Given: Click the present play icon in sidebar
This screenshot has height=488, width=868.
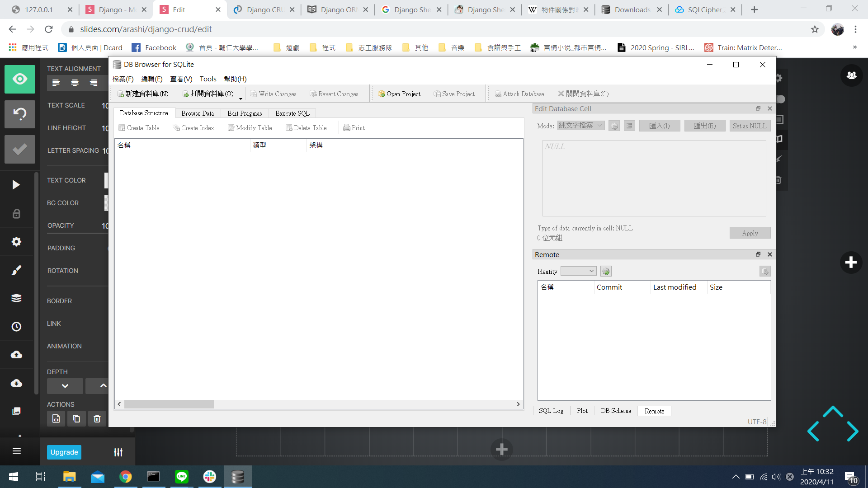Looking at the screenshot, I should (16, 185).
